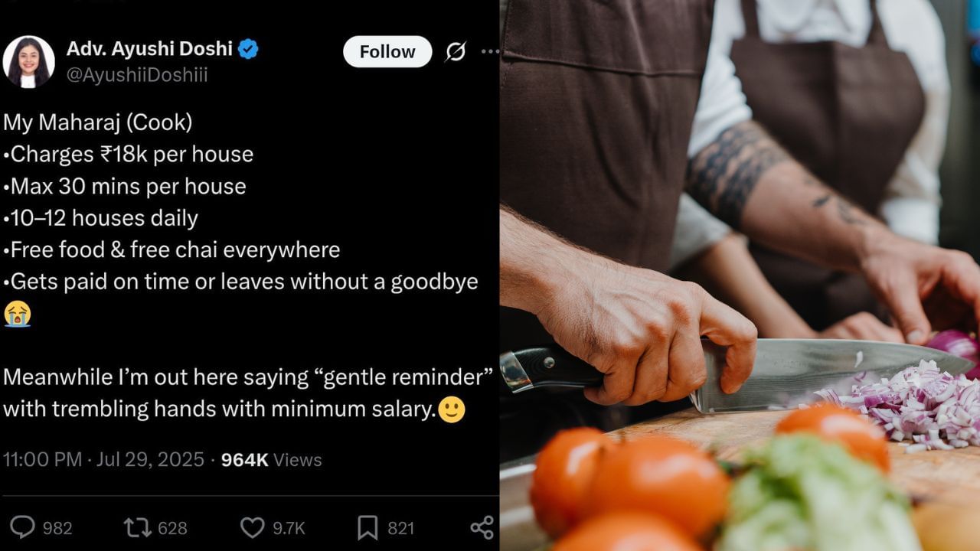The width and height of the screenshot is (980, 551).
Task: Open the three-dot more options menu
Action: (490, 52)
